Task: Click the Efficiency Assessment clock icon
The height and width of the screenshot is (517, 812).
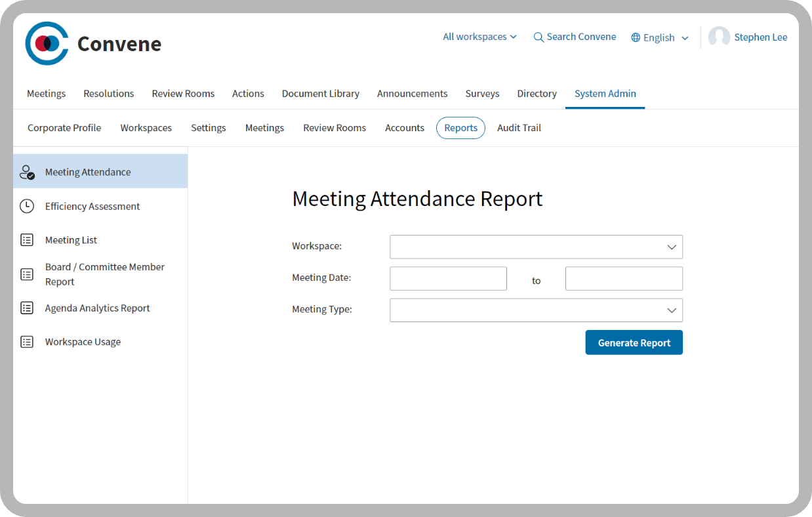Action: click(x=27, y=206)
